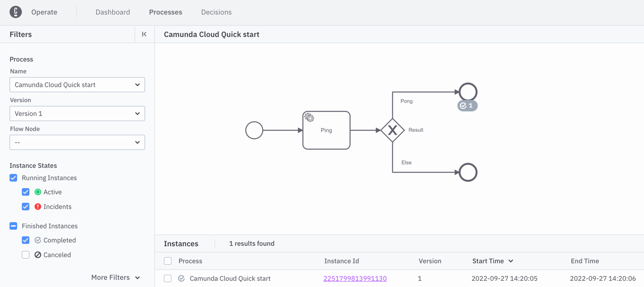The height and width of the screenshot is (287, 644).
Task: Open the Decisions tab
Action: point(216,12)
